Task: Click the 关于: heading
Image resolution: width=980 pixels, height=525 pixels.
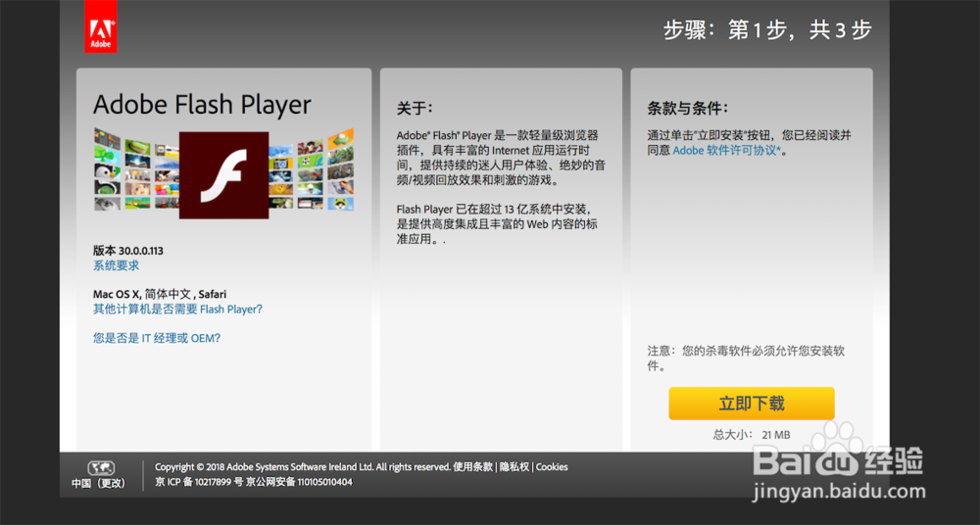Action: click(x=415, y=108)
